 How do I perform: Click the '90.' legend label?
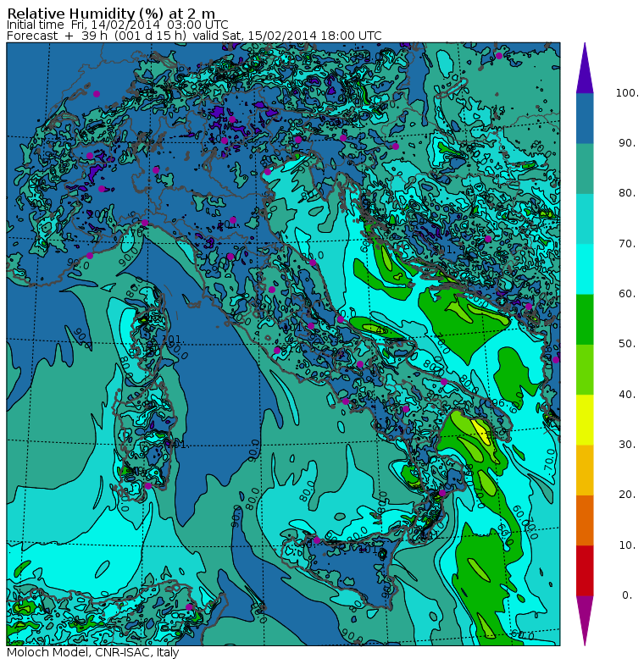tap(627, 143)
